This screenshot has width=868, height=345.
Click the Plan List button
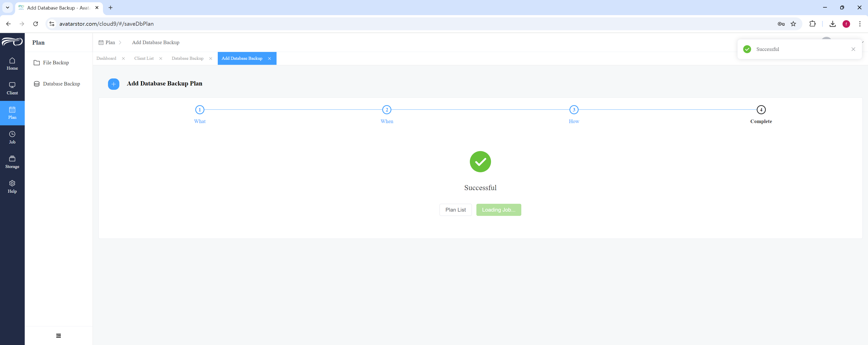455,210
